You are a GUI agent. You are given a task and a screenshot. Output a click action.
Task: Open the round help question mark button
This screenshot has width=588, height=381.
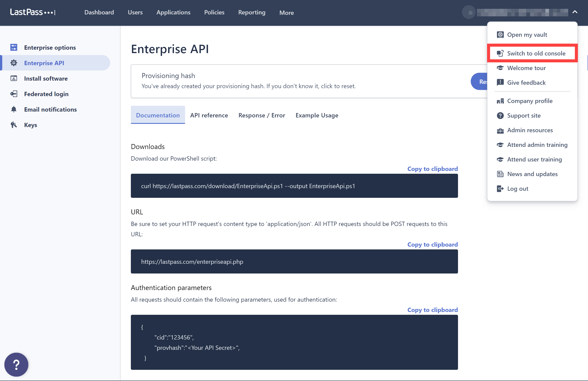pos(16,364)
